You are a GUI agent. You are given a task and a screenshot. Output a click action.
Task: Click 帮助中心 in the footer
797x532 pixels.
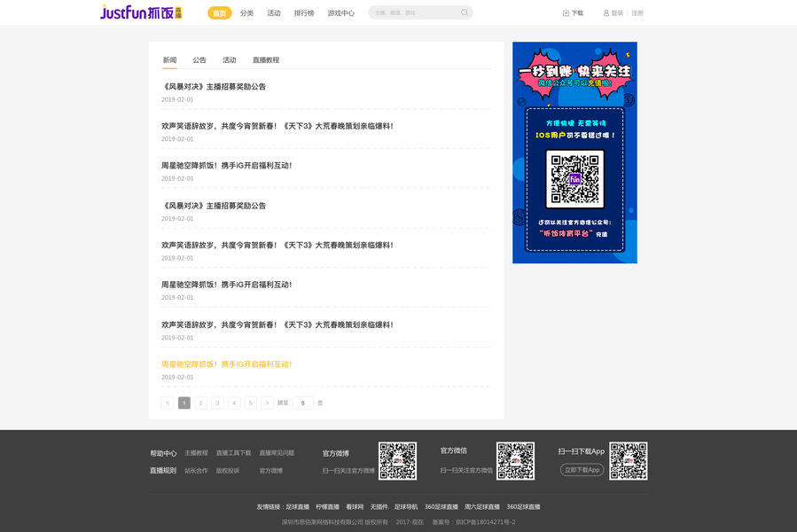(x=163, y=453)
